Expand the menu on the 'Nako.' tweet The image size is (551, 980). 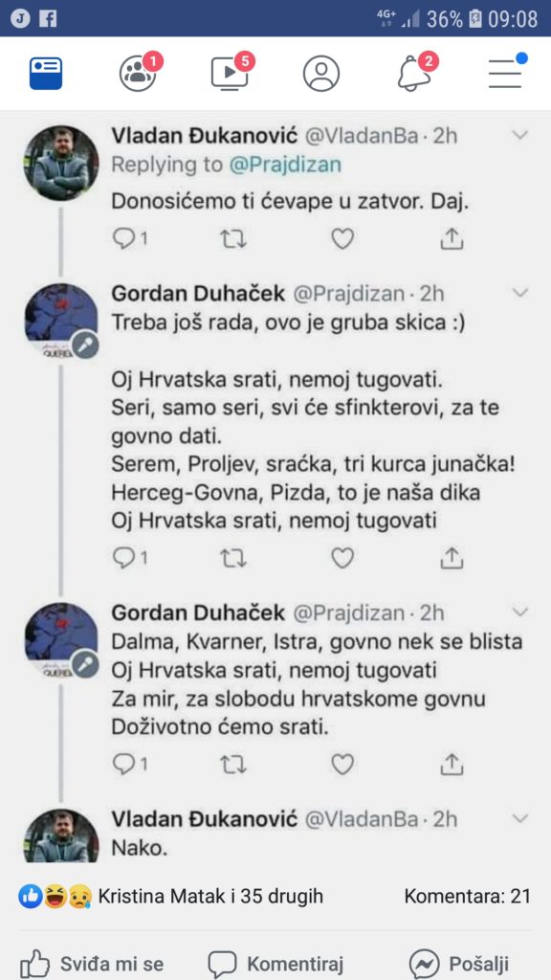[521, 819]
